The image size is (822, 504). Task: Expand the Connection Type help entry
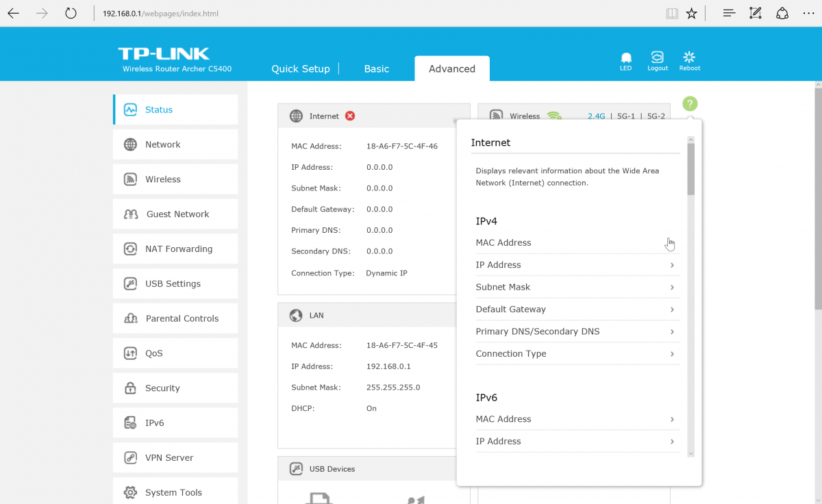(574, 354)
